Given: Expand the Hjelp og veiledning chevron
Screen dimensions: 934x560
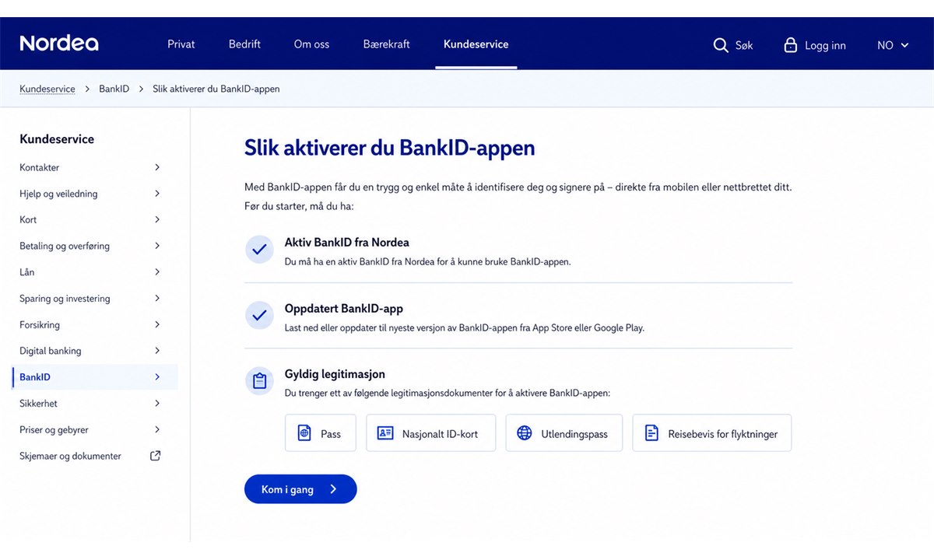Looking at the screenshot, I should tap(157, 194).
